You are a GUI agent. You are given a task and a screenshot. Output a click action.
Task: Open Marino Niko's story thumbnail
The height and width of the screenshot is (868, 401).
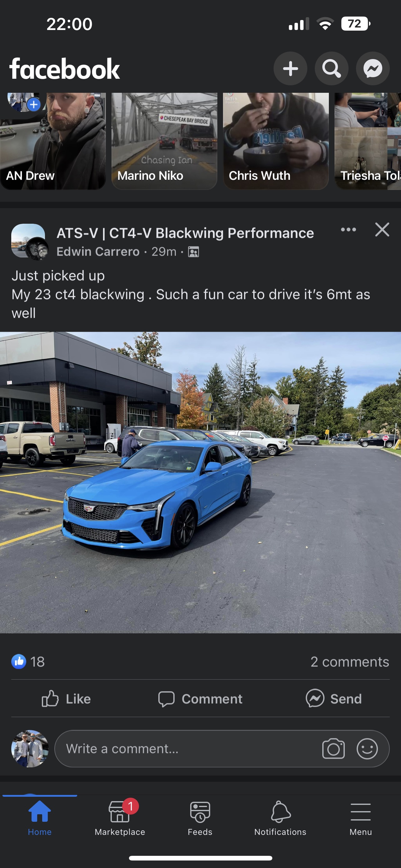click(x=164, y=141)
